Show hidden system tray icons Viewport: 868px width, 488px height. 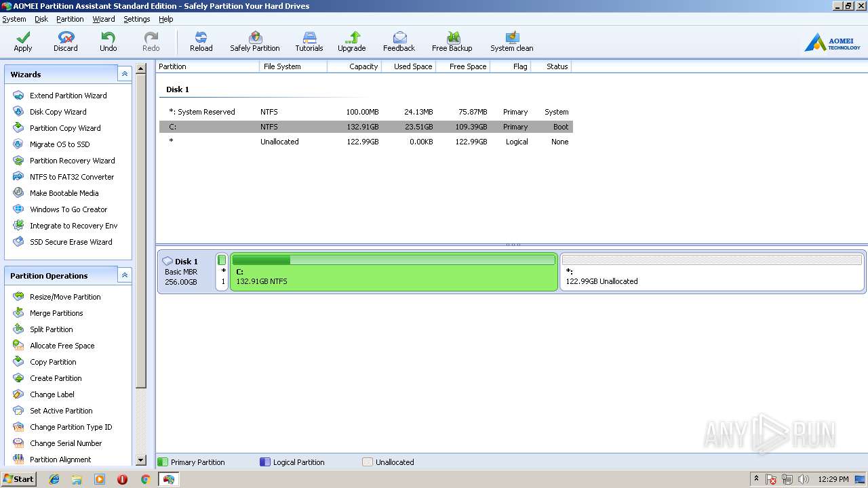(756, 479)
